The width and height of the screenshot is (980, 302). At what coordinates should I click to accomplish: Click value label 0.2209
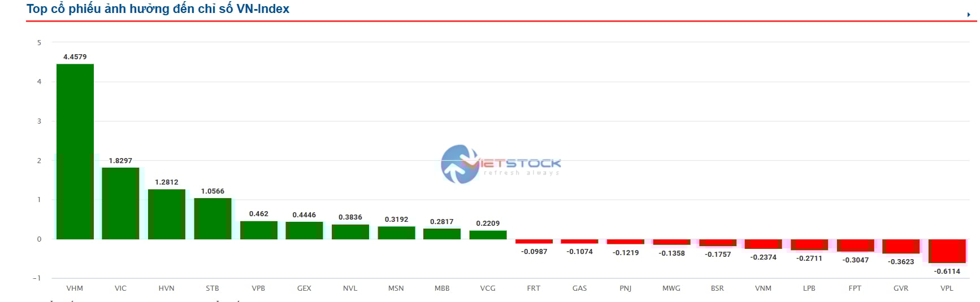(488, 224)
